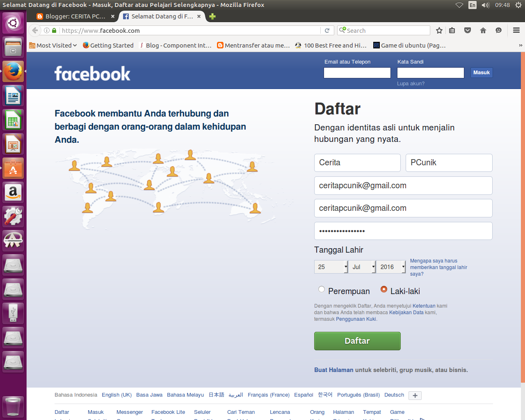
Task: Open Getting Started bookmark
Action: [108, 45]
